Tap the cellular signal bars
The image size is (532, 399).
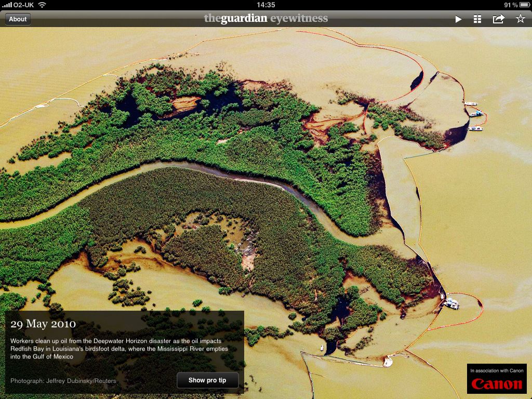point(7,5)
